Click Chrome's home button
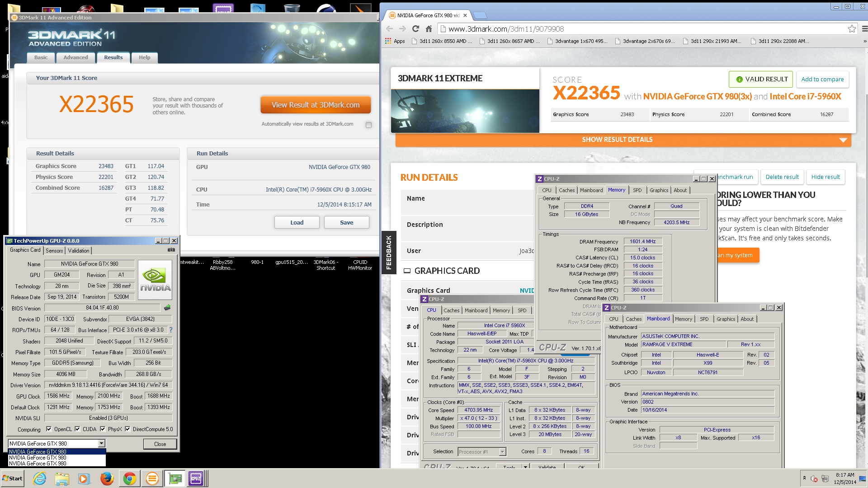 click(429, 29)
